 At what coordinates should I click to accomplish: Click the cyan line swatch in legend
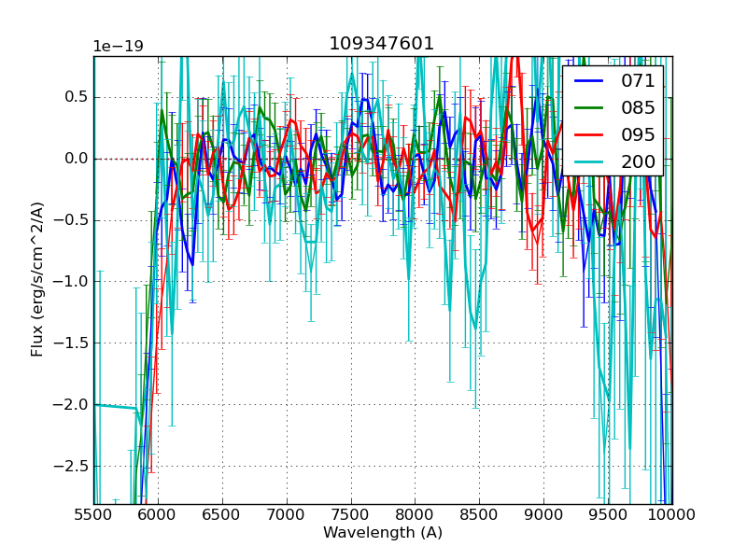tap(587, 161)
